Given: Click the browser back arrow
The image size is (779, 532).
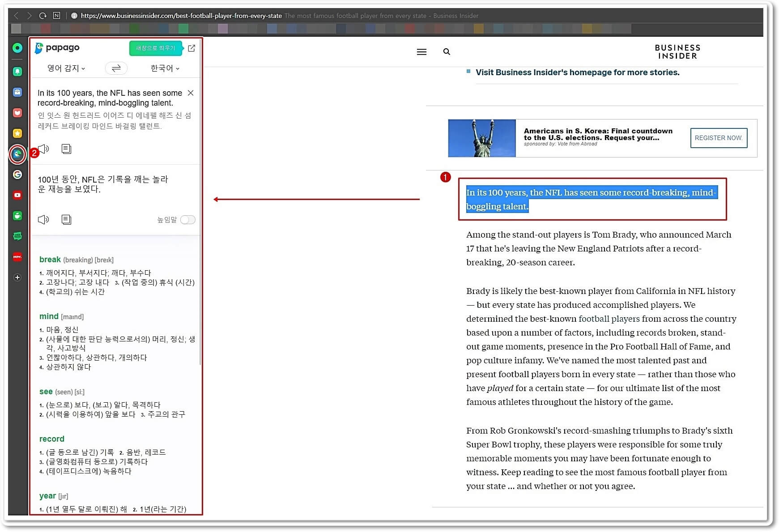Looking at the screenshot, I should 17,16.
